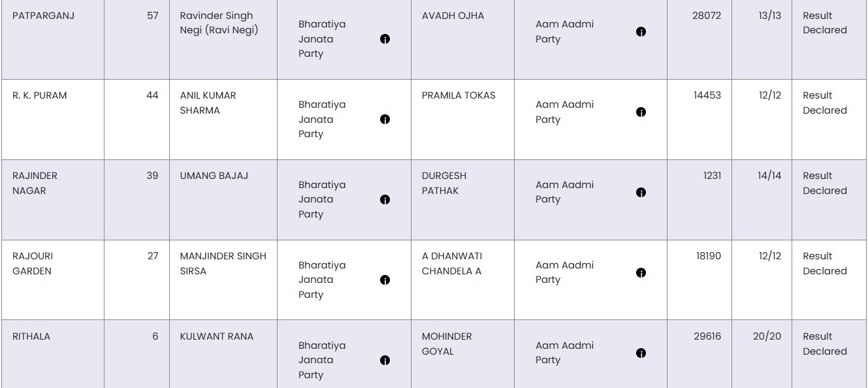The height and width of the screenshot is (388, 868).
Task: Open info icon for Kulwant Rana's party
Action: [x=385, y=361]
